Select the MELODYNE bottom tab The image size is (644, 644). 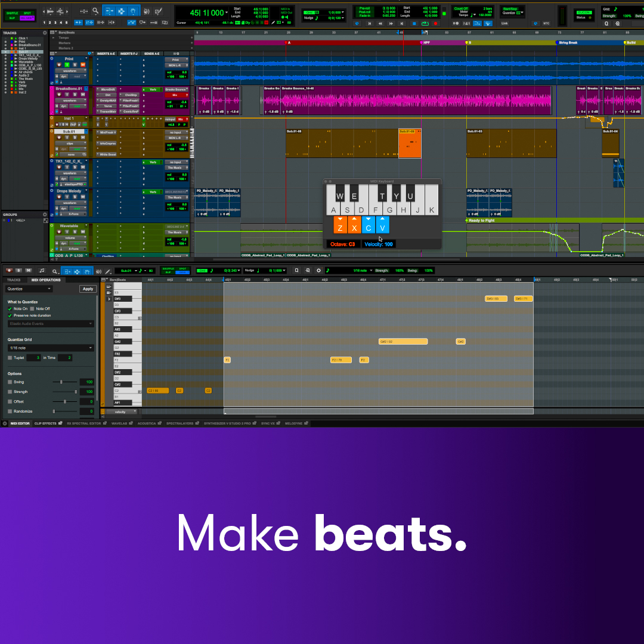[296, 423]
